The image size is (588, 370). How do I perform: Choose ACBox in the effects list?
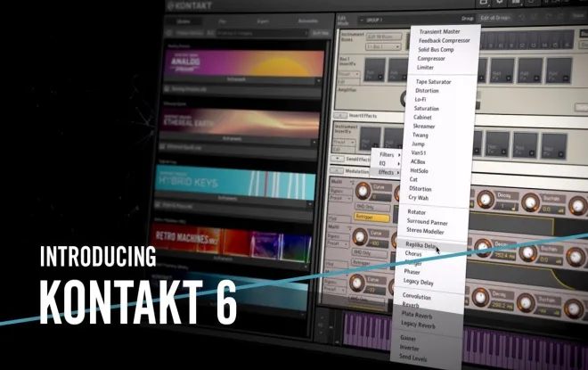click(x=418, y=162)
